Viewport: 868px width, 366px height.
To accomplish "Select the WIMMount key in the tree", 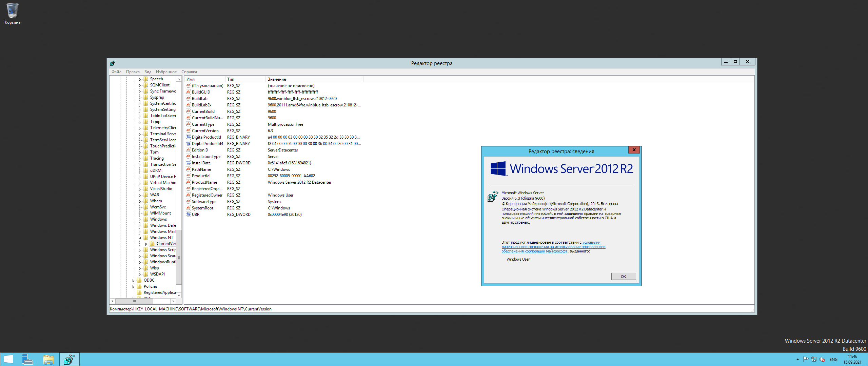I will pos(160,213).
